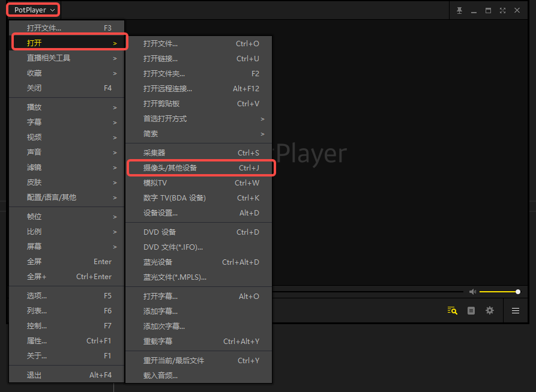Click the hamburger menu icon at bottom right
Viewport: 536px width, 392px height.
click(516, 310)
